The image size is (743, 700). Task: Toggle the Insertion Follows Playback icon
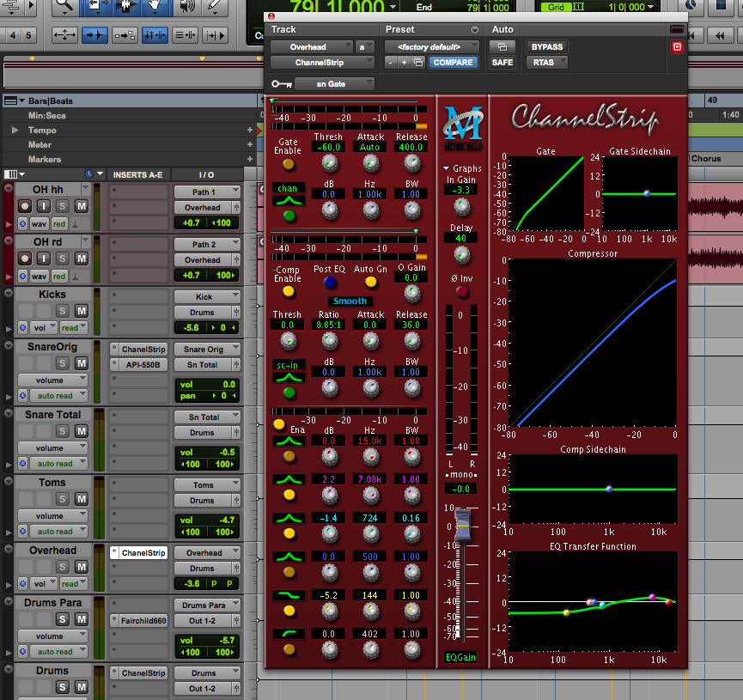coord(215,35)
